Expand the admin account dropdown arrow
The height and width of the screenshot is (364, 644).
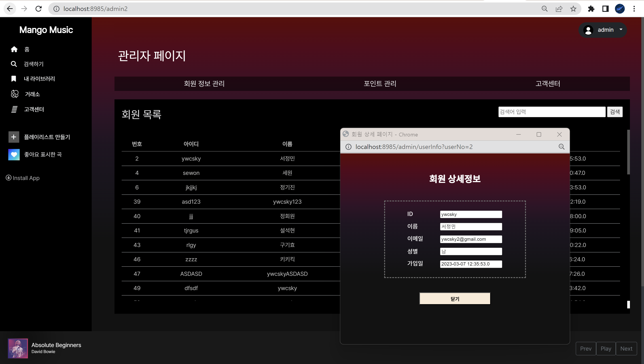(x=621, y=30)
